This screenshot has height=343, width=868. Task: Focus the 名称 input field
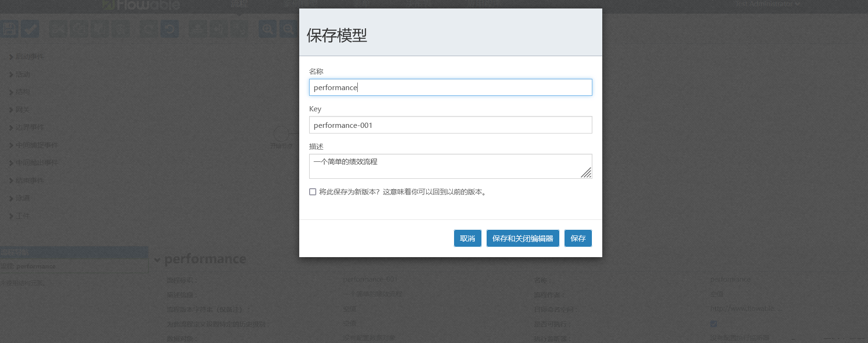[x=451, y=87]
